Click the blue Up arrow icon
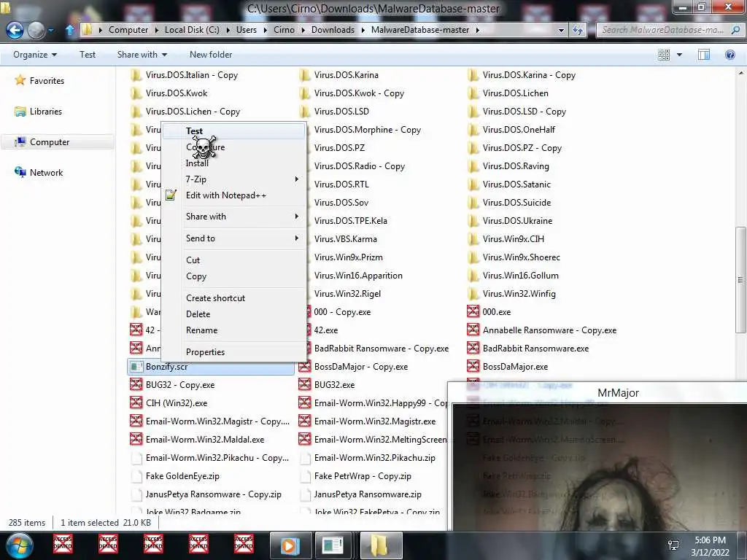Viewport: 747px width, 560px height. point(69,30)
